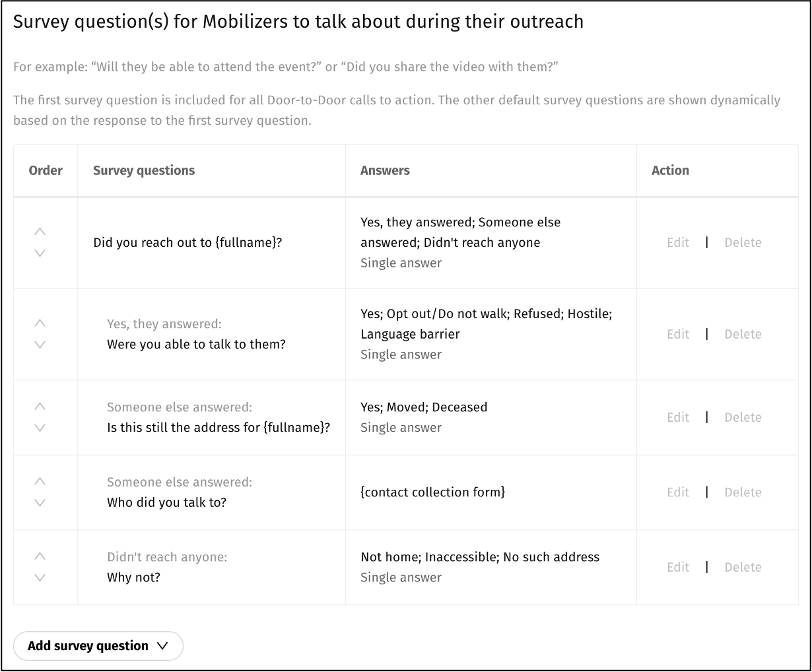Move 'Who did you talk to?' question down

click(40, 502)
